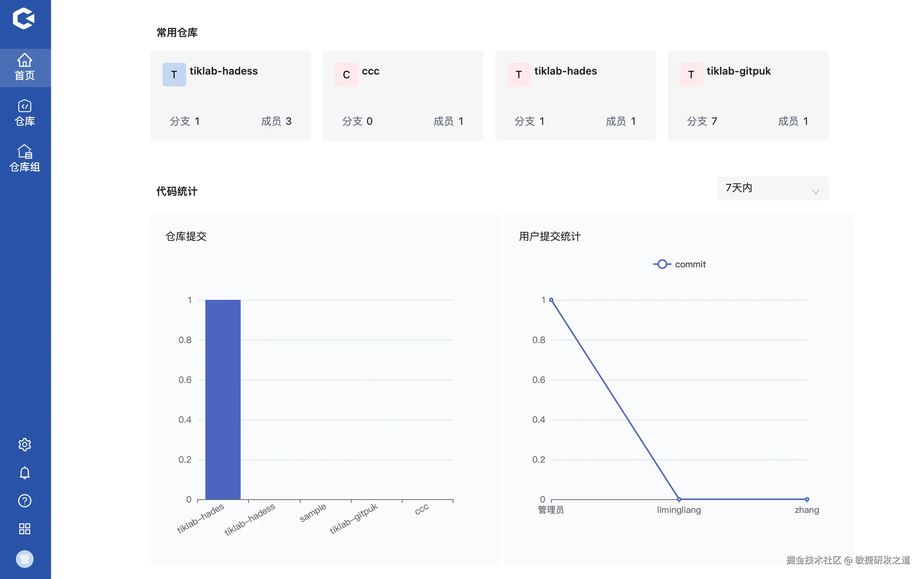924x579 pixels.
Task: Click the tiklab-hades bar in chart
Action: tap(223, 400)
